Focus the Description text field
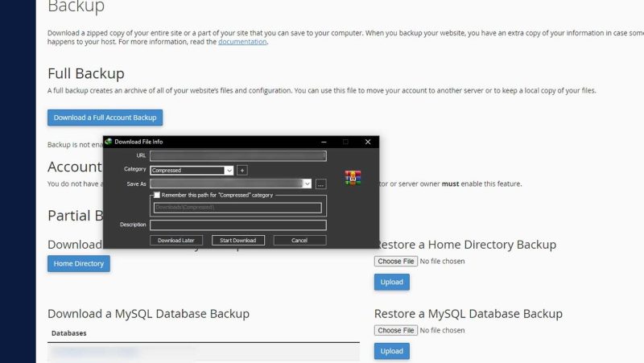Image resolution: width=644 pixels, height=363 pixels. click(x=237, y=225)
